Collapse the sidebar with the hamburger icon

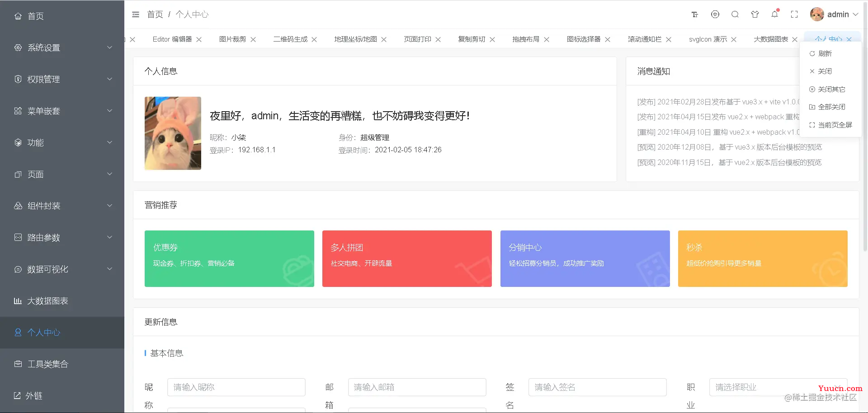pos(136,14)
